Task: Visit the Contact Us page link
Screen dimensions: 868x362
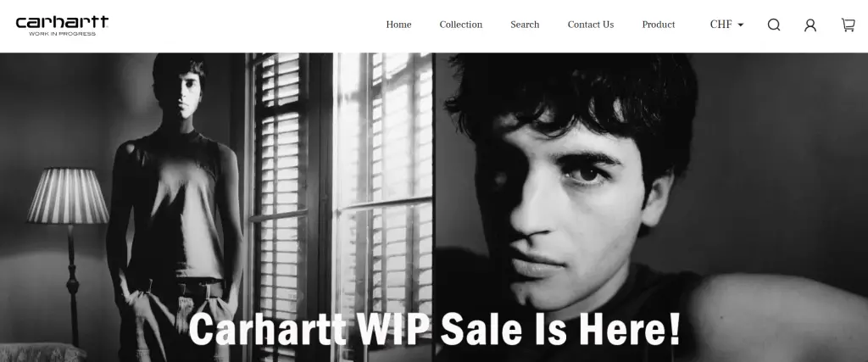Action: pos(591,25)
